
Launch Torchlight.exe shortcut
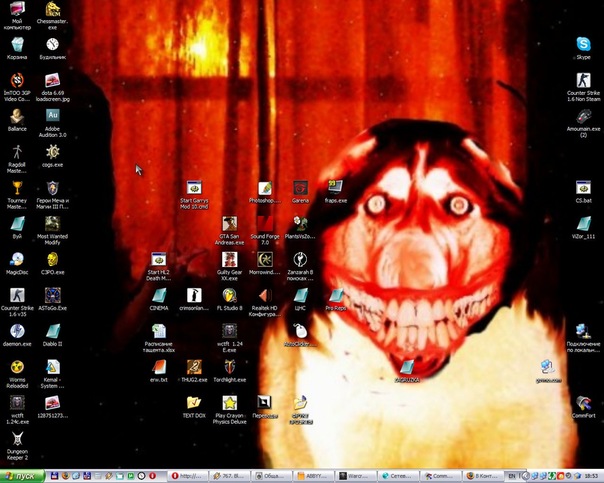(230, 371)
